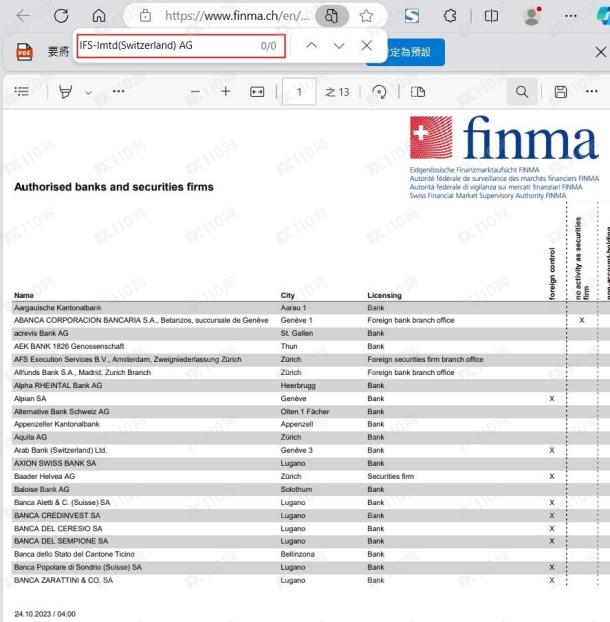Zoom out the PDF with minus

(x=195, y=92)
